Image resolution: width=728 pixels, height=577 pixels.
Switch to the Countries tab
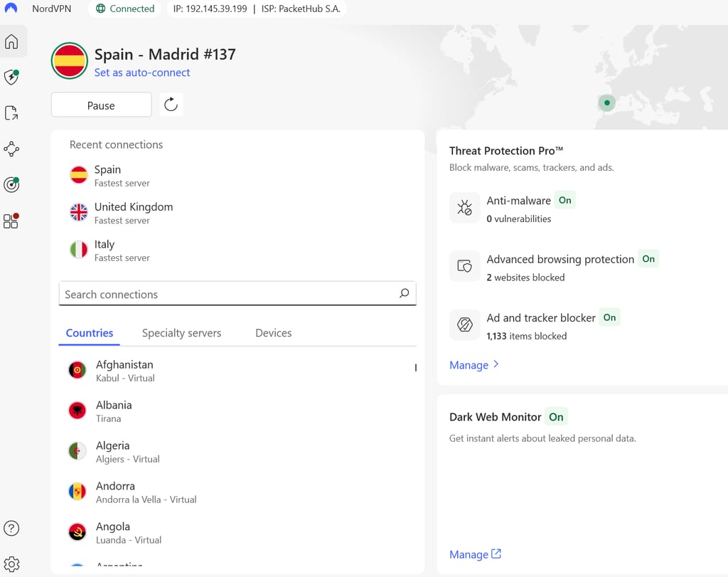pyautogui.click(x=89, y=333)
